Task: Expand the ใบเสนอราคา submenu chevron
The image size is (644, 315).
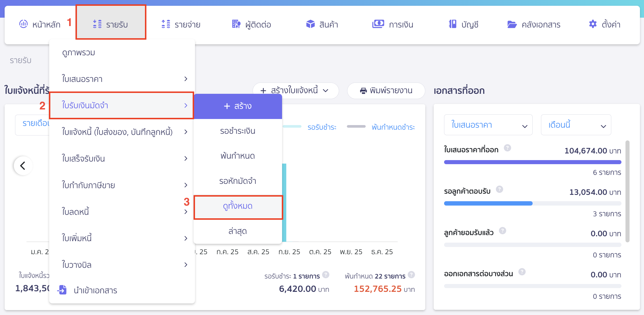Action: 186,79
